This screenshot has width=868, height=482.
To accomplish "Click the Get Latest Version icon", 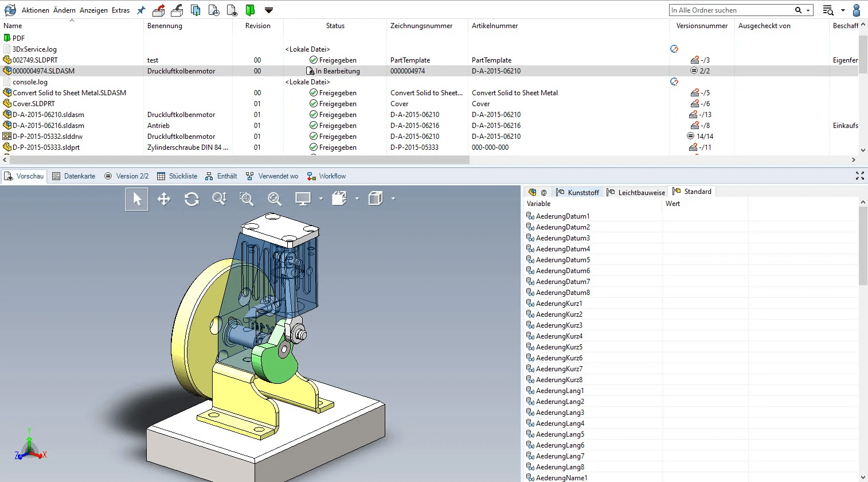I will click(x=196, y=10).
